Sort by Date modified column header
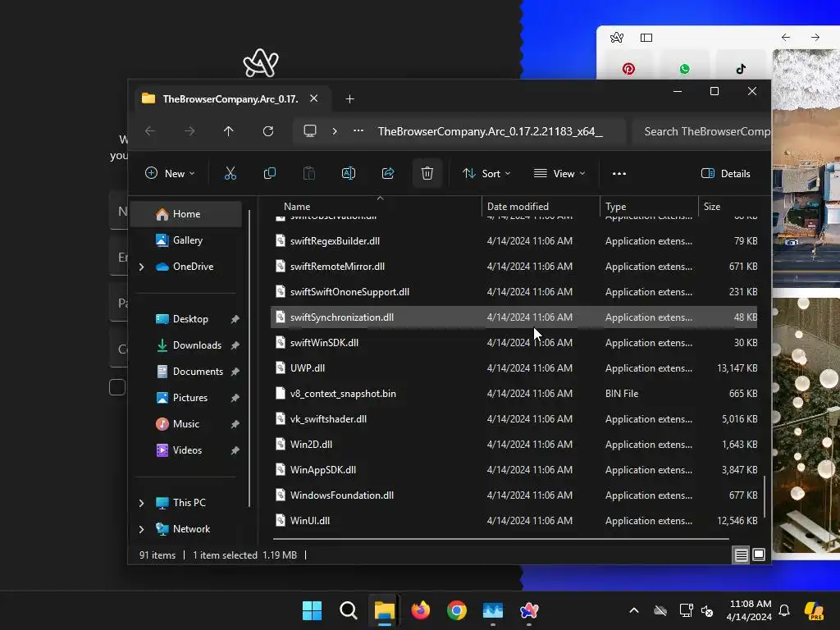This screenshot has width=840, height=630. [518, 207]
